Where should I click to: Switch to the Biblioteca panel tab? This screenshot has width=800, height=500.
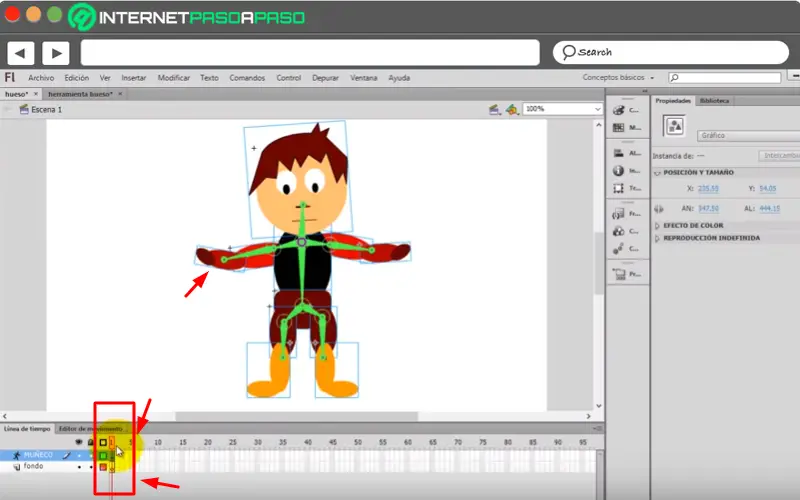[x=714, y=101]
